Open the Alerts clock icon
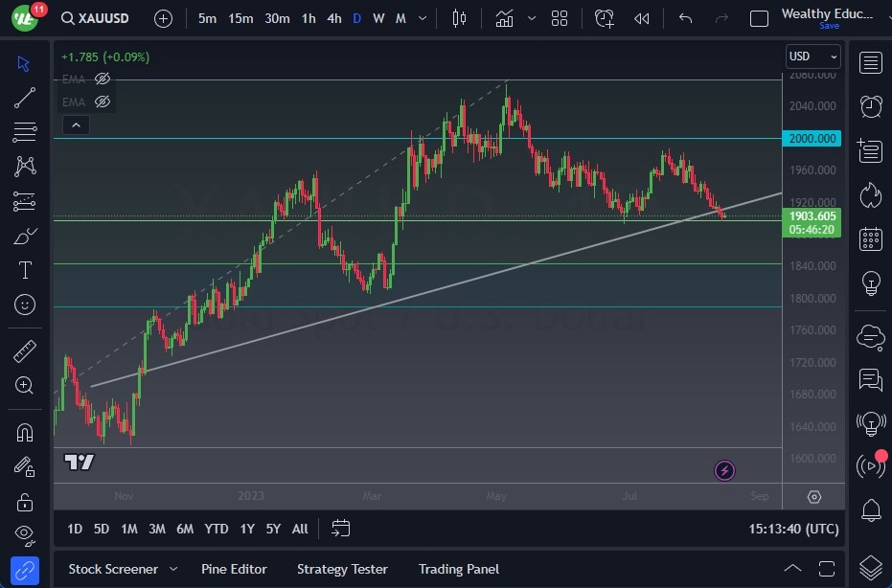The image size is (892, 588). [x=870, y=106]
